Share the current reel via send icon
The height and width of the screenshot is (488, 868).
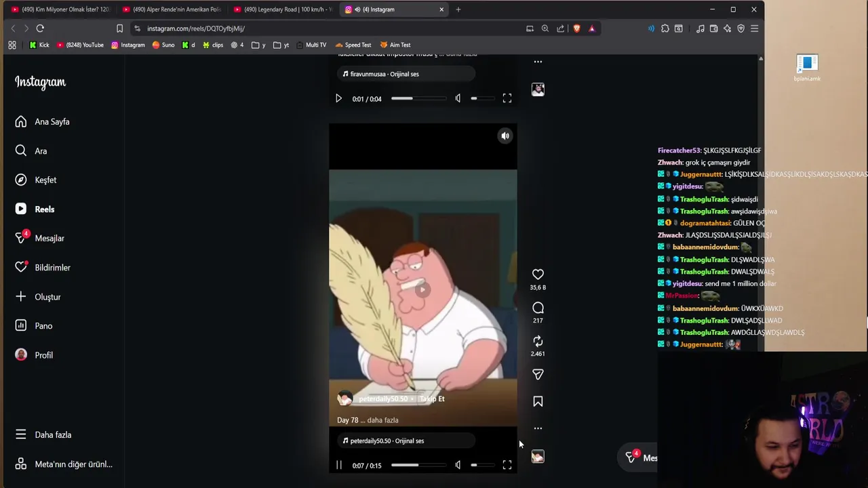point(538,374)
